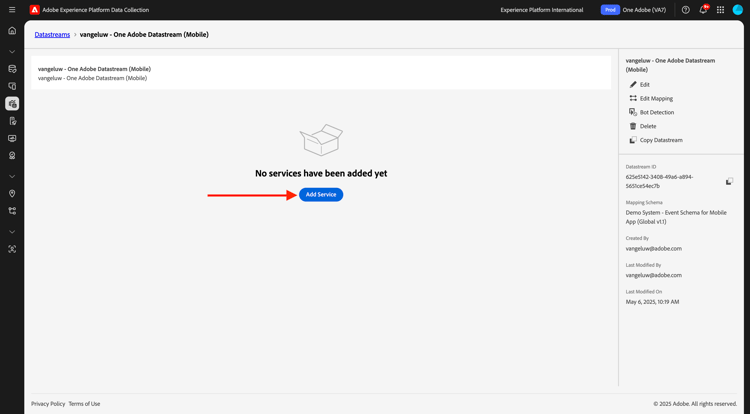Open the monitor-shaped sidebar icon
750x414 pixels.
(12, 138)
